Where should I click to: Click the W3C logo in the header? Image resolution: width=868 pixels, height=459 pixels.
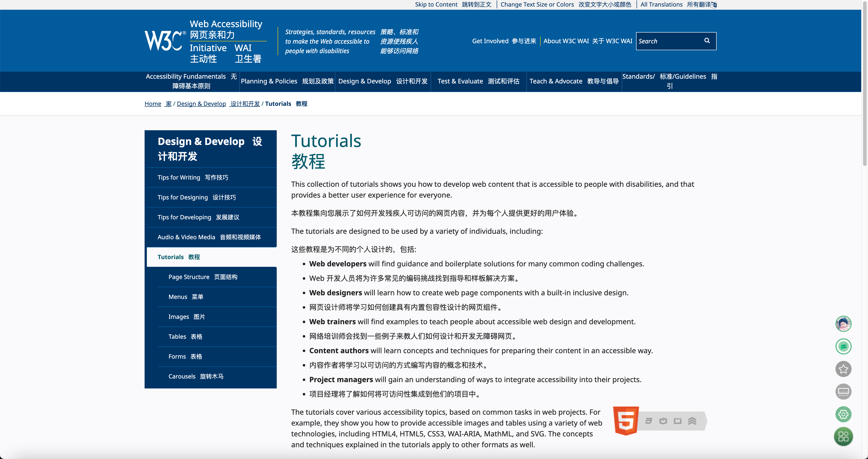point(165,41)
